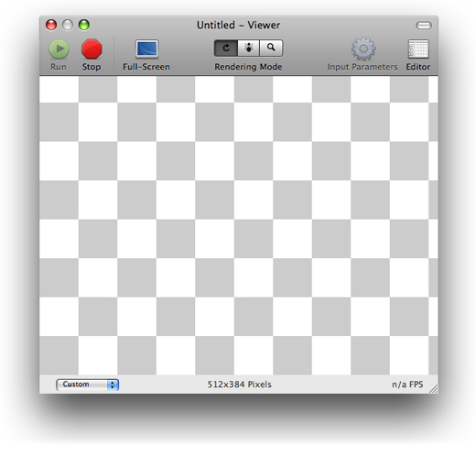Select the performance rendering mode (arrow icon)

point(226,48)
